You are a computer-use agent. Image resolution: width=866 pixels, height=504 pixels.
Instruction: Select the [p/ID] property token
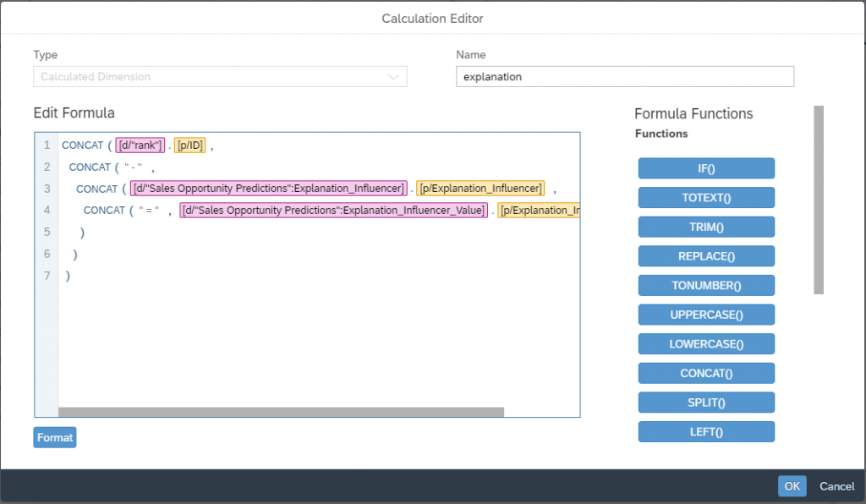(190, 145)
